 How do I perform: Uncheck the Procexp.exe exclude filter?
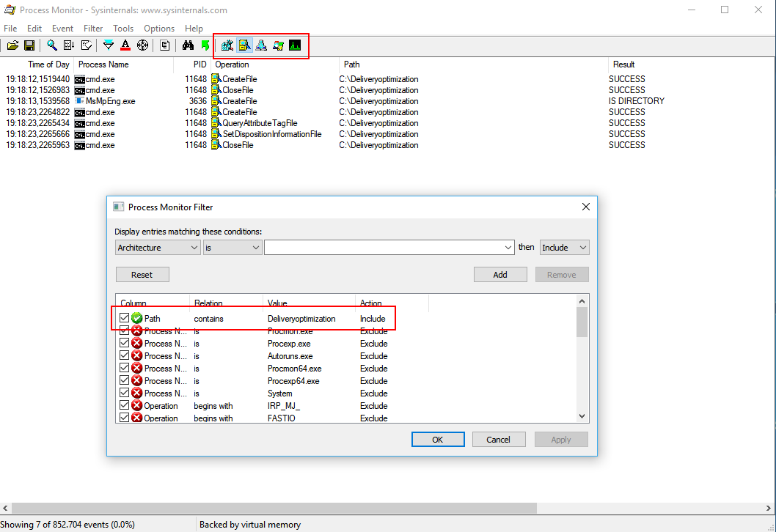(124, 343)
